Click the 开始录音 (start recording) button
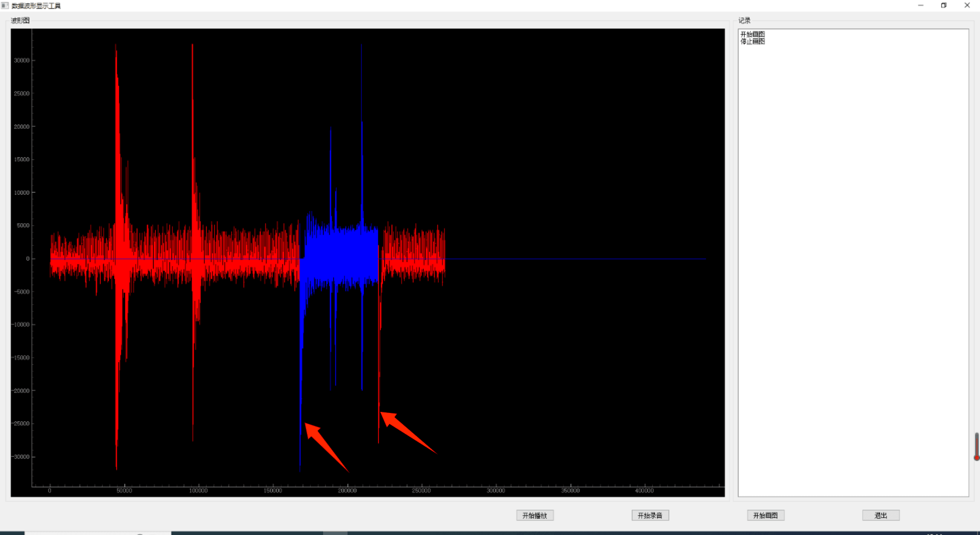980x535 pixels. pyautogui.click(x=650, y=515)
